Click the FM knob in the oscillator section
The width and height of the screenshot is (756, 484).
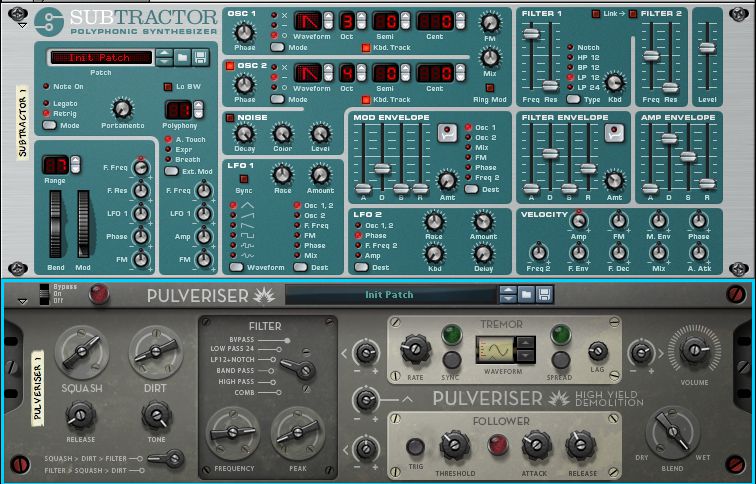[x=490, y=23]
